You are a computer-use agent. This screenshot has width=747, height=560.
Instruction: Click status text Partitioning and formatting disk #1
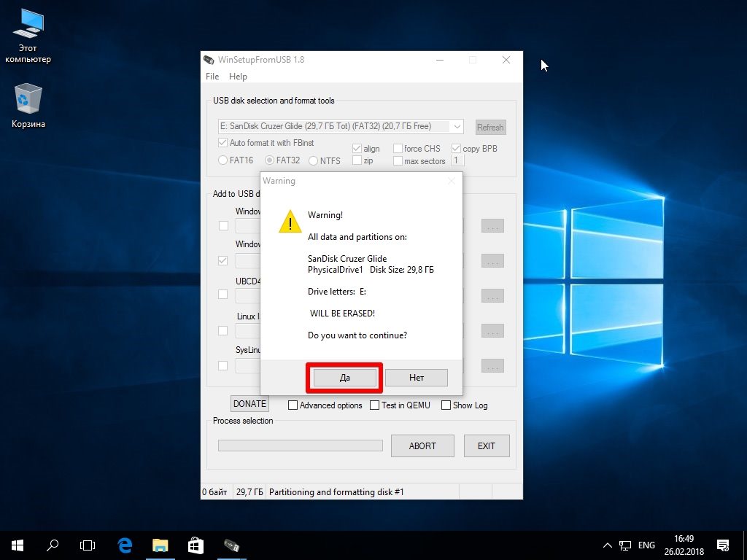point(336,492)
